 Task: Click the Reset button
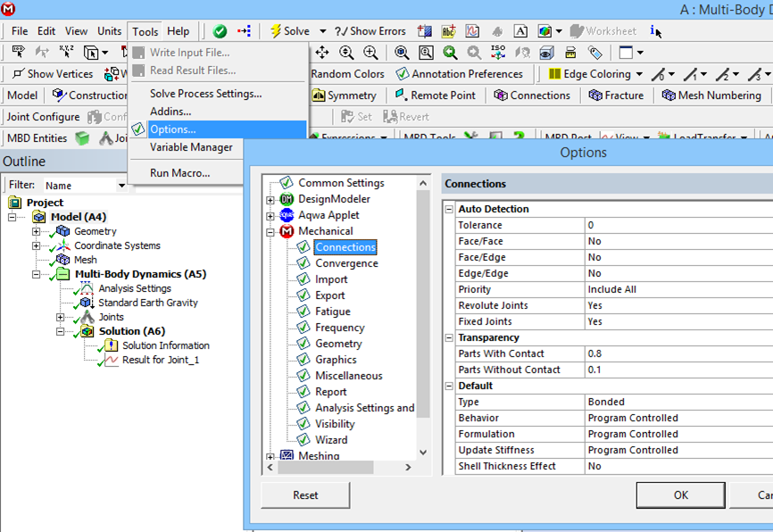click(x=305, y=495)
